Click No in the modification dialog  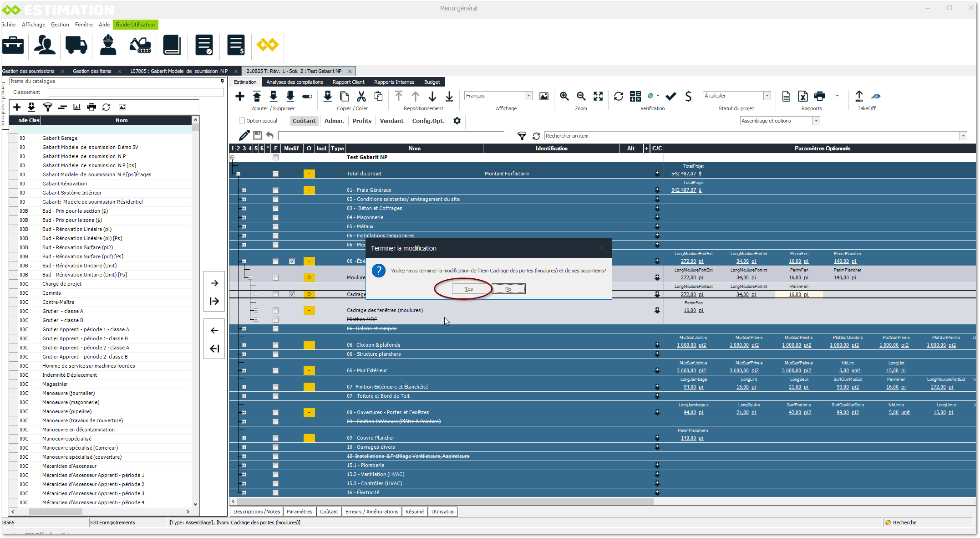[x=508, y=289]
